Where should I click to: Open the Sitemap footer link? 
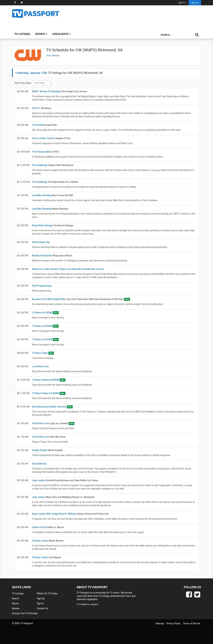click(160, 623)
